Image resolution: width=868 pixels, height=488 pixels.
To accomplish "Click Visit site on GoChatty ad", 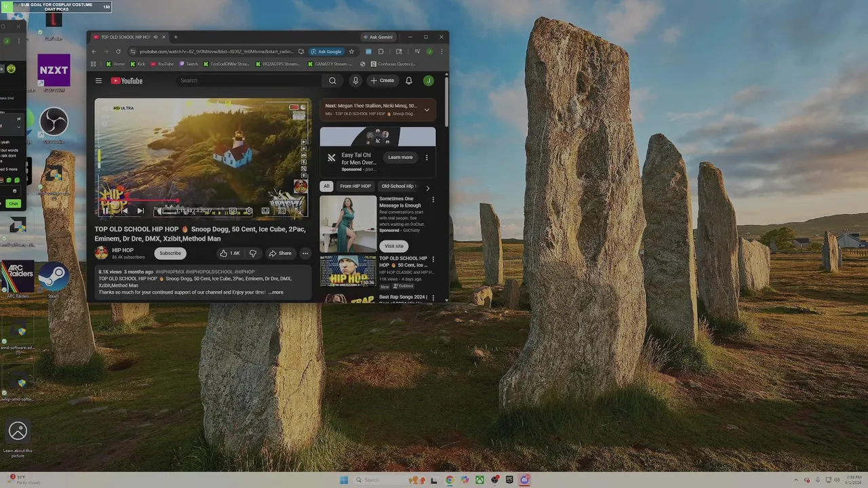I will [394, 246].
